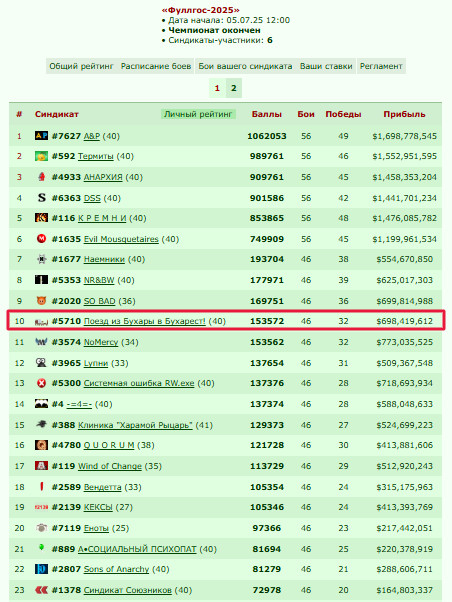The image size is (452, 602).
Task: Click the Sons of Anarchy blue emblem
Action: tap(41, 569)
